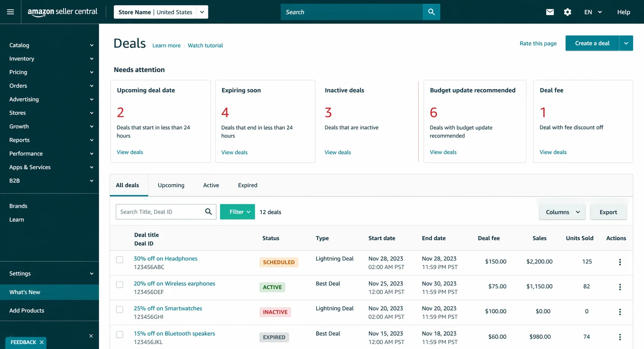Open View deals under Inactive deals
Image resolution: width=644 pixels, height=349 pixels.
click(337, 152)
